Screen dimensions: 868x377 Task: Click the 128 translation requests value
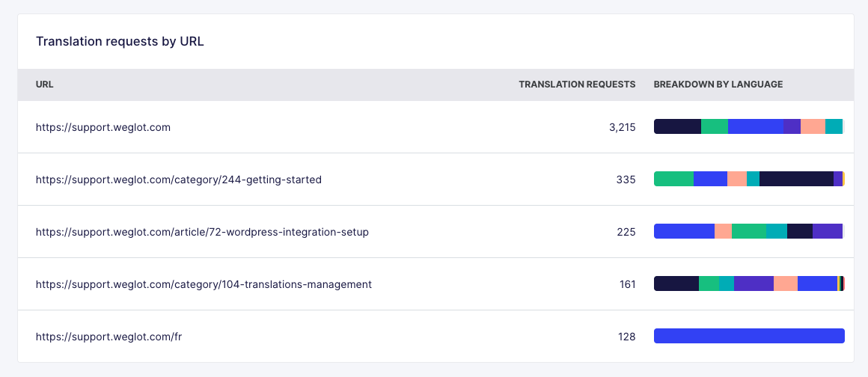[626, 337]
